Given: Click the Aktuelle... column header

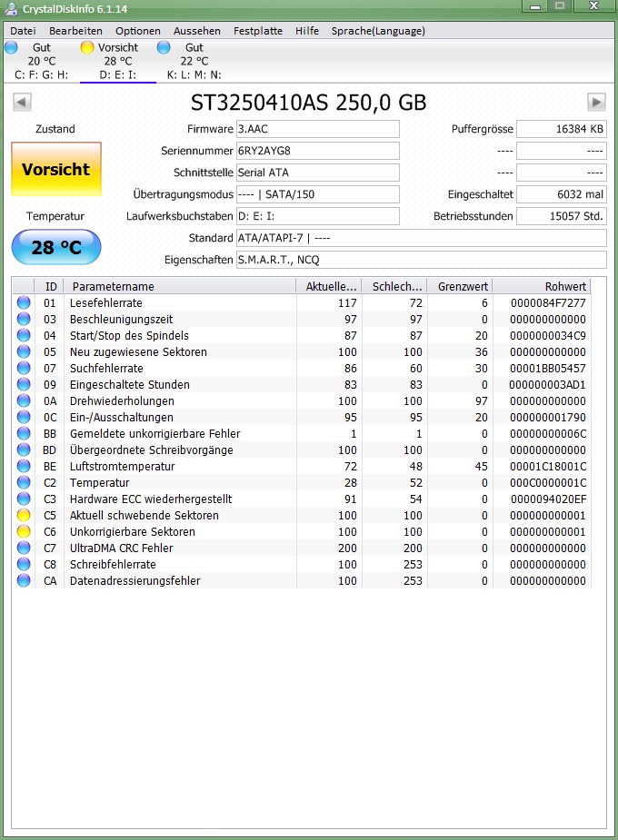Looking at the screenshot, I should tap(329, 286).
